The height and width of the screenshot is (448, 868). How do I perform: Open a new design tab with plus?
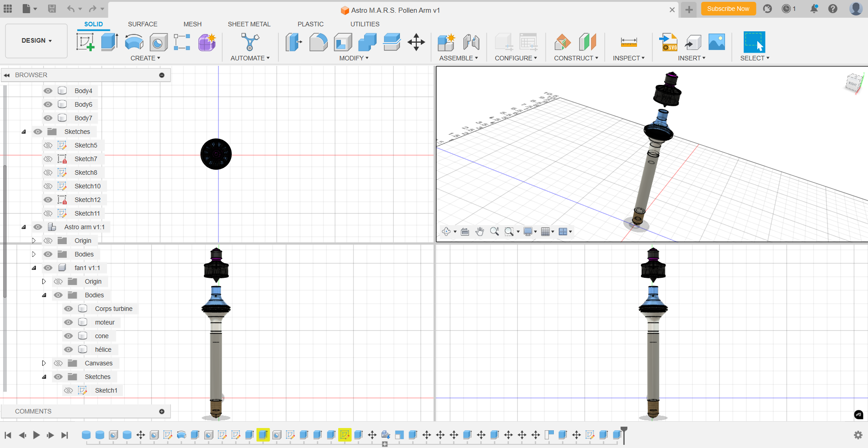[689, 10]
